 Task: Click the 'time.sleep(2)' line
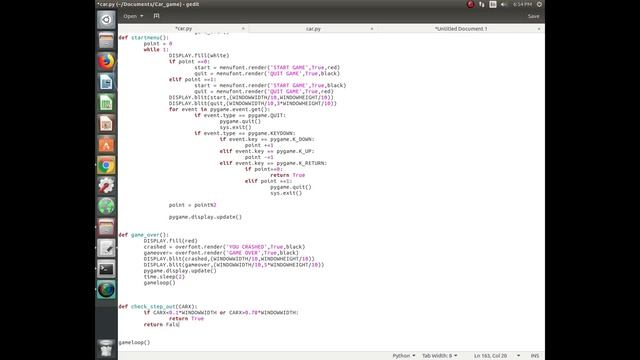[x=164, y=277]
